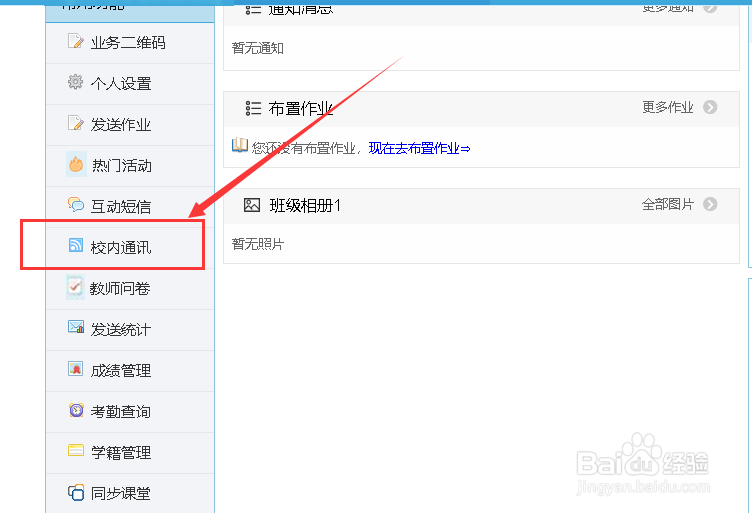Screen dimensions: 752x513
Task: Click the 校内通讯 RSS feed icon
Action: (x=76, y=246)
